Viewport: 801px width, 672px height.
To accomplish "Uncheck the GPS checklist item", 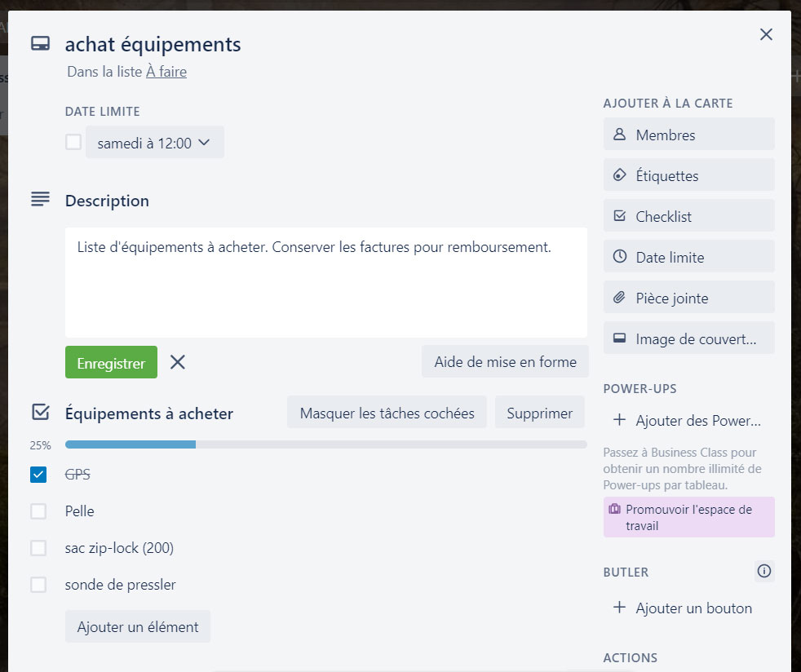I will click(38, 475).
